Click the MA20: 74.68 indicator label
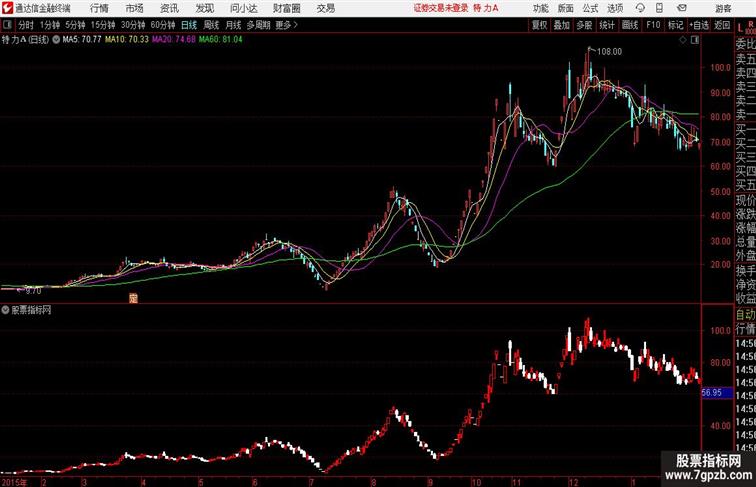Image resolution: width=756 pixels, height=487 pixels. tap(174, 40)
